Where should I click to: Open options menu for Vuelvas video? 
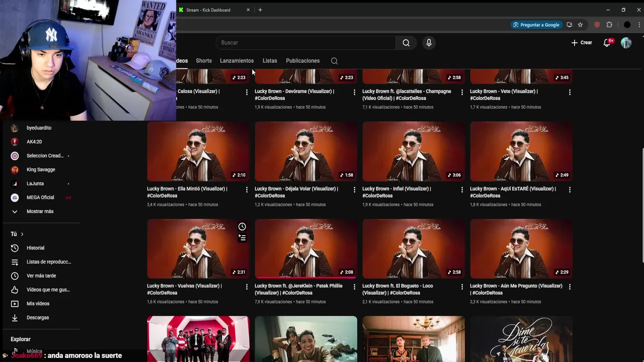(247, 287)
